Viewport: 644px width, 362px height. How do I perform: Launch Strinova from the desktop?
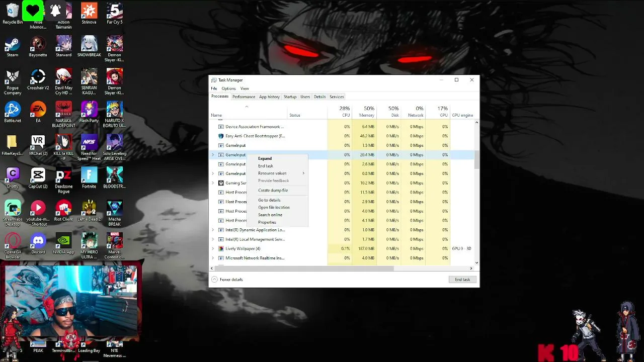point(89,13)
